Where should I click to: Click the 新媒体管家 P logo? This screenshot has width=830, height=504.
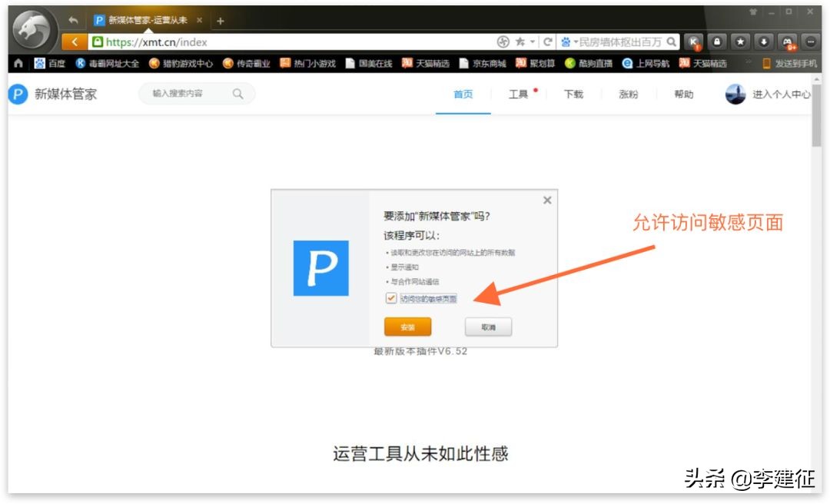pyautogui.click(x=17, y=94)
